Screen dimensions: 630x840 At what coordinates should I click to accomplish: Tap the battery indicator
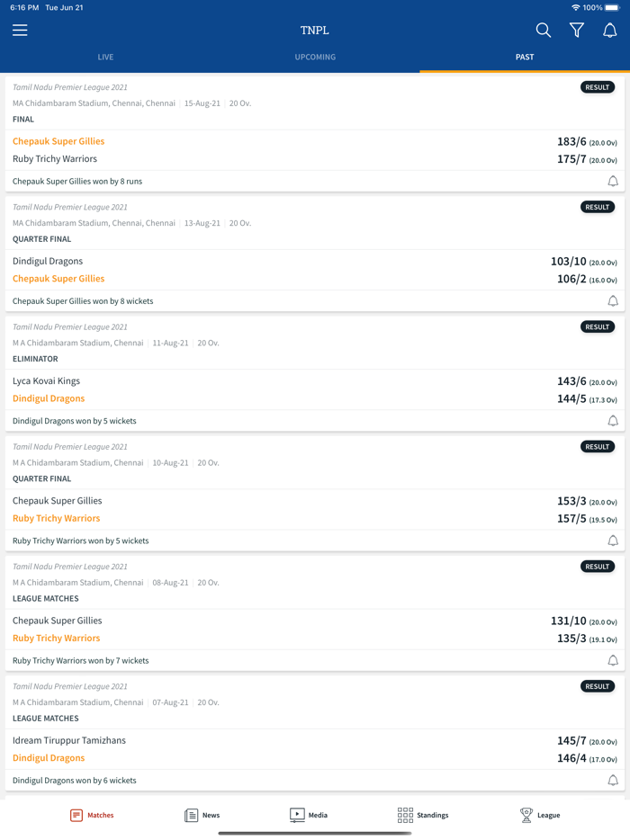611,7
